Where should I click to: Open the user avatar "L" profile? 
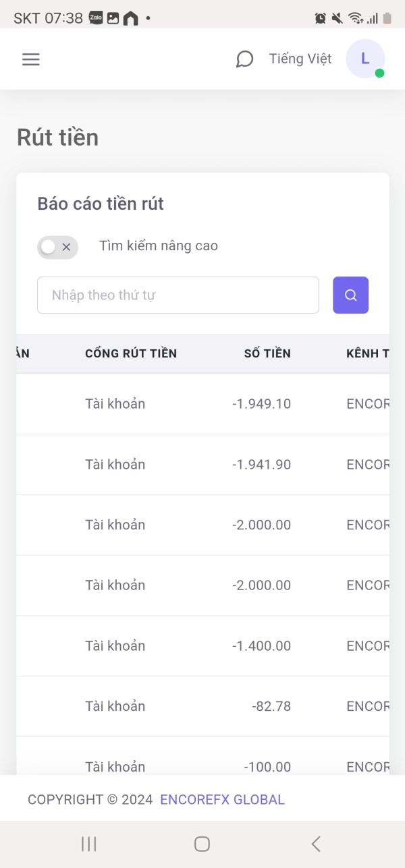[x=365, y=59]
